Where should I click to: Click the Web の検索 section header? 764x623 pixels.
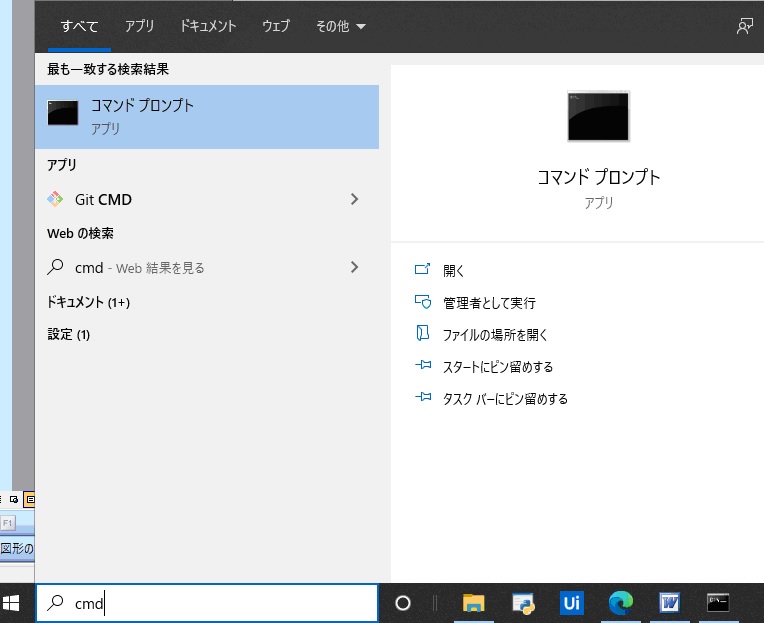point(80,233)
